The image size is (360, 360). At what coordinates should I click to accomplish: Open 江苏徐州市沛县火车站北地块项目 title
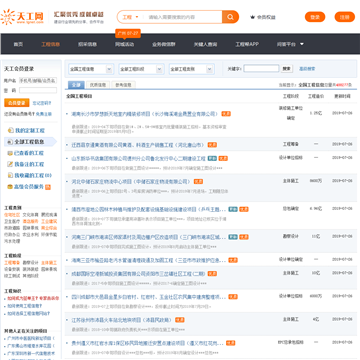pos(122,320)
